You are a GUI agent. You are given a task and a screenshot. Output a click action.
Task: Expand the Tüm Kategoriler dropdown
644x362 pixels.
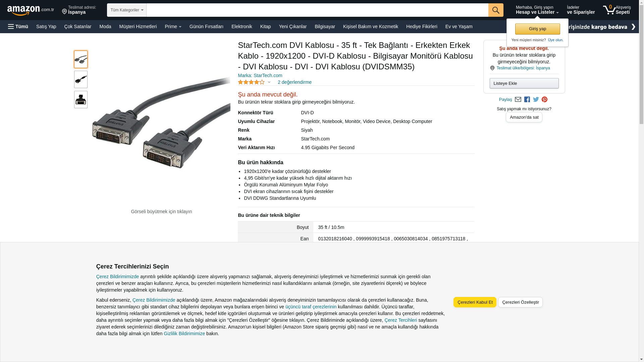pyautogui.click(x=127, y=10)
